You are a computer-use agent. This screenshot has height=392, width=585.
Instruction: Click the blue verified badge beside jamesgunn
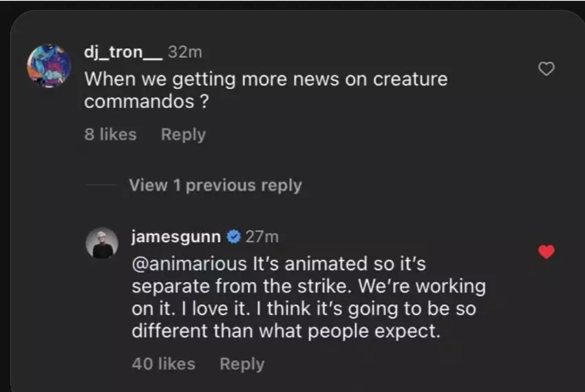pos(233,237)
